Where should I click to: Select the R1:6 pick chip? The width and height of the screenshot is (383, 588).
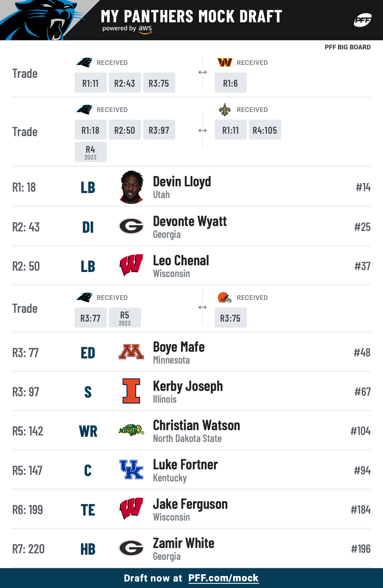coord(231,83)
